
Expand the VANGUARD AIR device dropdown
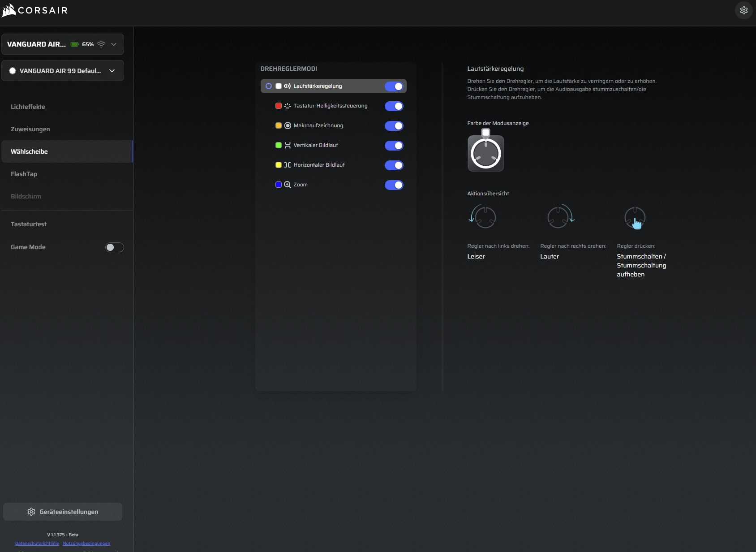(114, 44)
